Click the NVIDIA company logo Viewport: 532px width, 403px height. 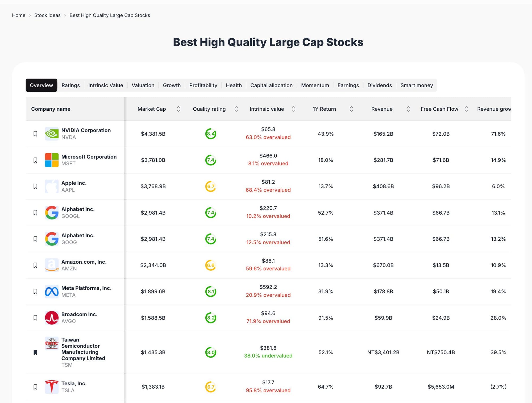coord(52,134)
